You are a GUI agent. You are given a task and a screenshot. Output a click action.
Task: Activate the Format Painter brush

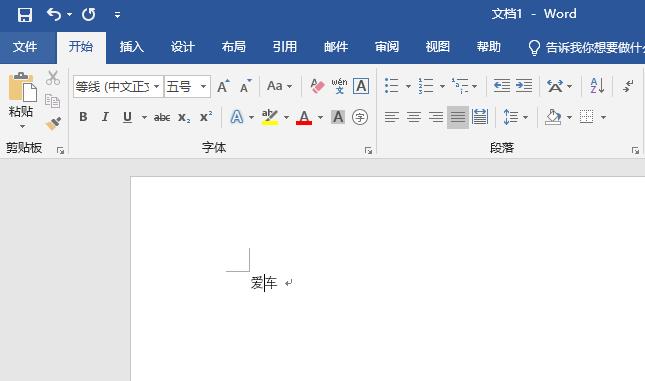[53, 124]
